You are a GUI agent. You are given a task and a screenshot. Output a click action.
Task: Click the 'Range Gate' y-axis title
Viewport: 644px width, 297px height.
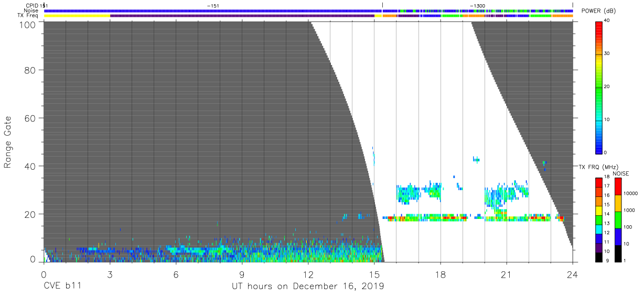(8, 142)
